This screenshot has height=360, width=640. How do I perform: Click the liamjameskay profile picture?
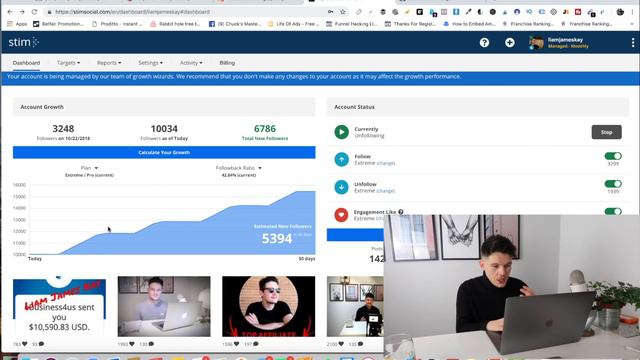[536, 42]
